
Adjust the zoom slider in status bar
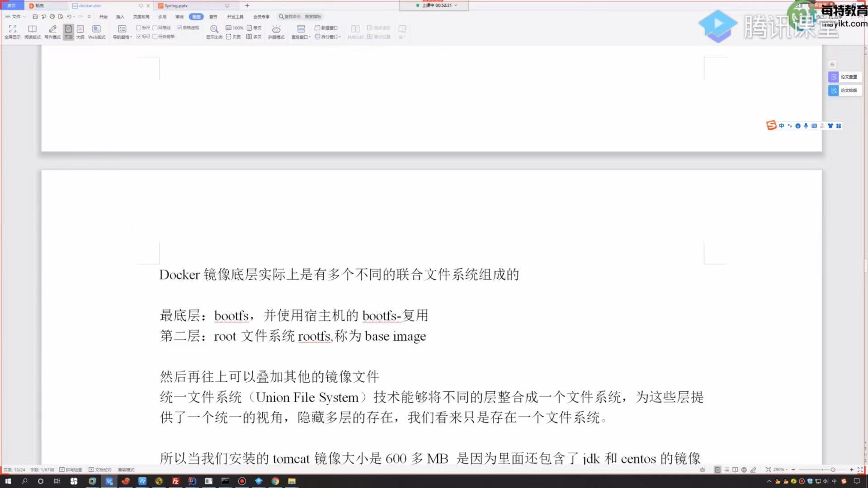pyautogui.click(x=833, y=470)
